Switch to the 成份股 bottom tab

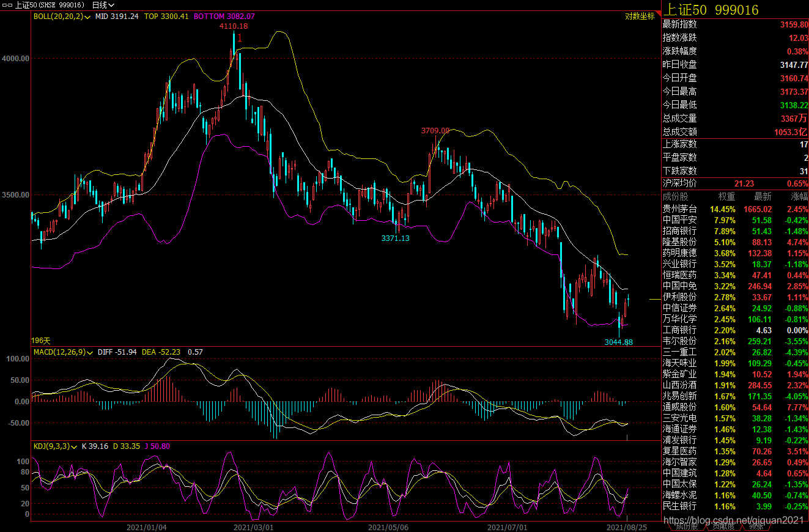coord(687,526)
